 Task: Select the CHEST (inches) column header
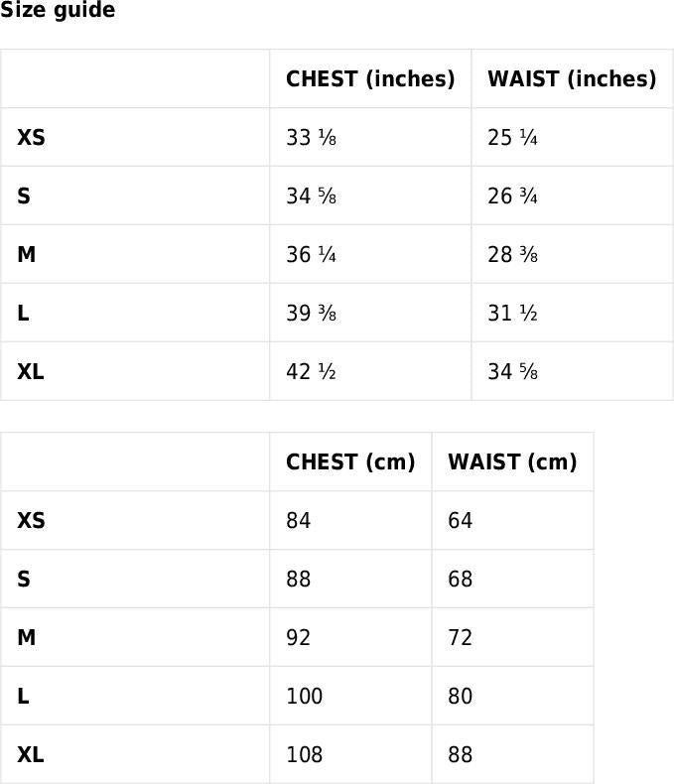[x=370, y=79]
